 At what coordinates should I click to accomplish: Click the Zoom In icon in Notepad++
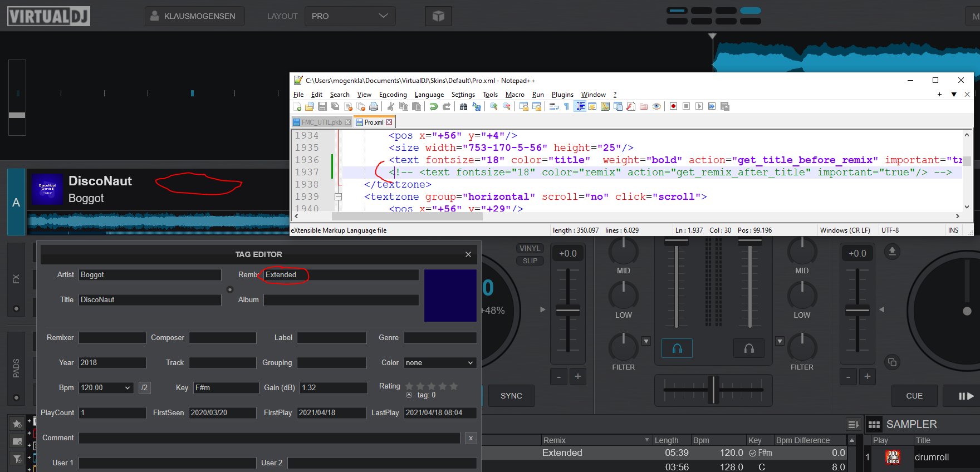coord(493,106)
